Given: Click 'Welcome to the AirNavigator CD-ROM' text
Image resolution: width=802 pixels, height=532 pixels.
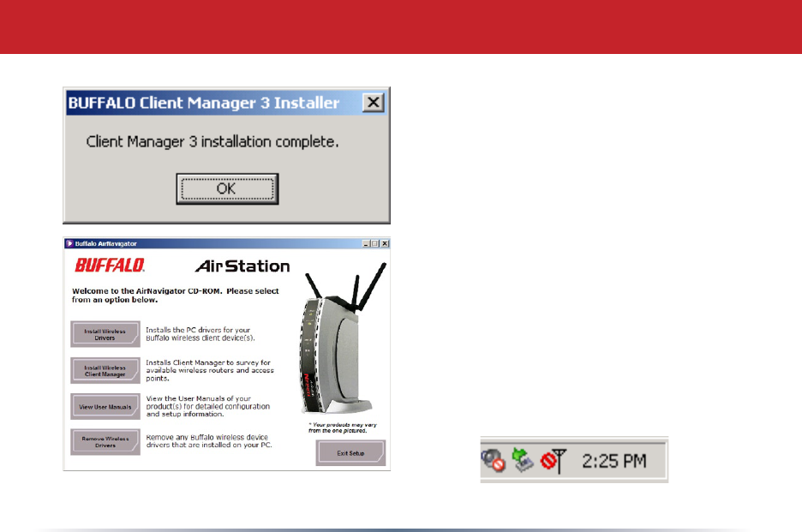Looking at the screenshot, I should [x=175, y=296].
